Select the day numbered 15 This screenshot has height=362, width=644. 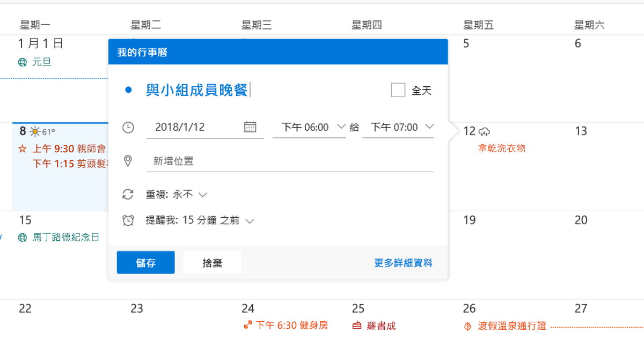tap(25, 220)
